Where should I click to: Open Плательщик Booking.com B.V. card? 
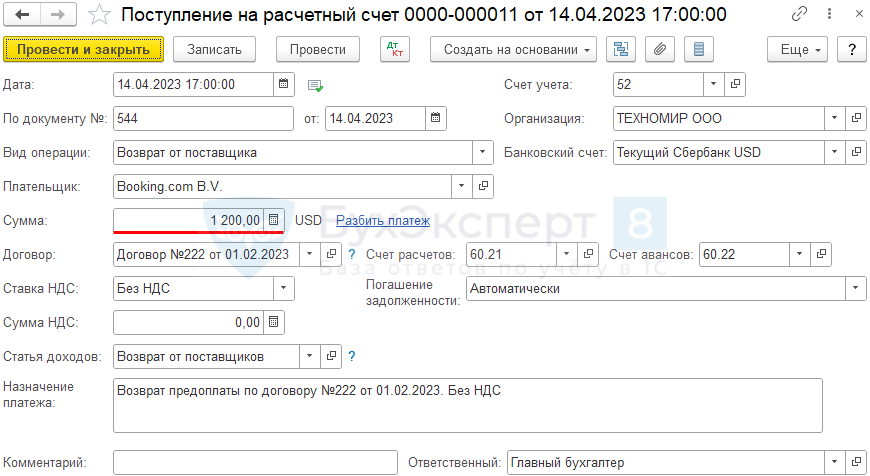click(x=483, y=186)
